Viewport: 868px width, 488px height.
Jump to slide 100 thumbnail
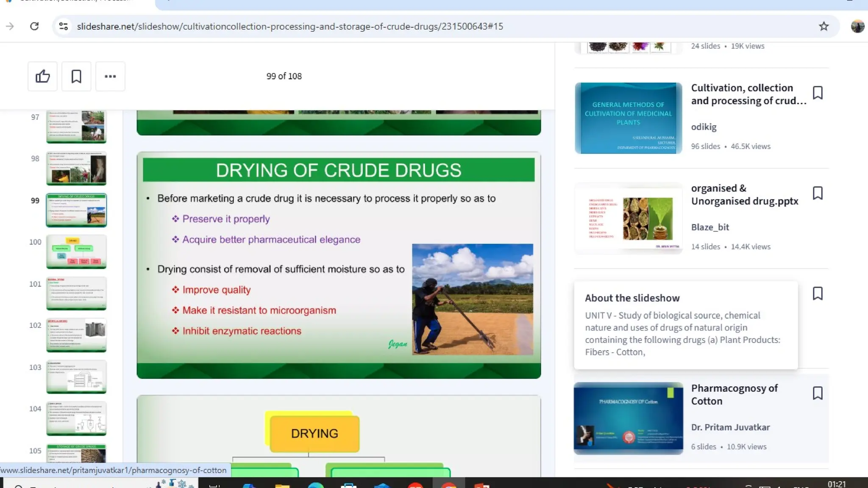tap(76, 252)
